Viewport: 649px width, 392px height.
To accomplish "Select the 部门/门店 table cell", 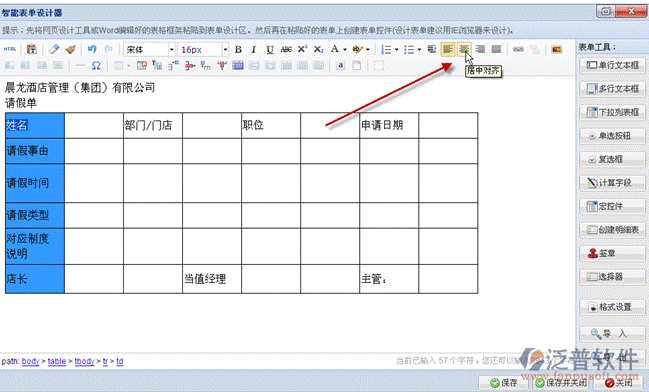I will coord(153,125).
